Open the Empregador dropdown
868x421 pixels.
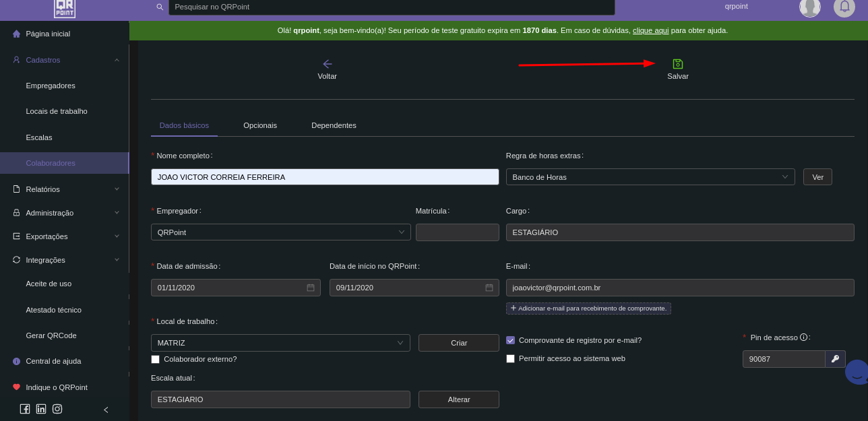[280, 232]
